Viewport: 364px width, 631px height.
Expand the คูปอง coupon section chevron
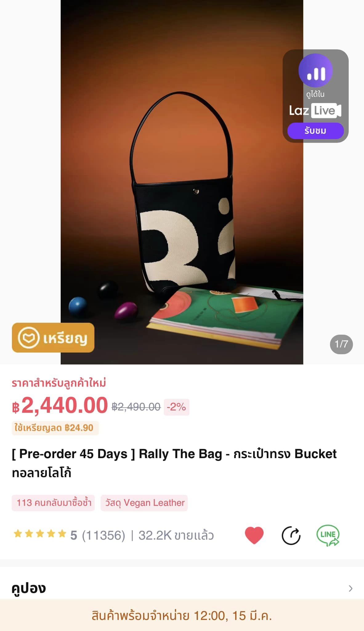350,588
